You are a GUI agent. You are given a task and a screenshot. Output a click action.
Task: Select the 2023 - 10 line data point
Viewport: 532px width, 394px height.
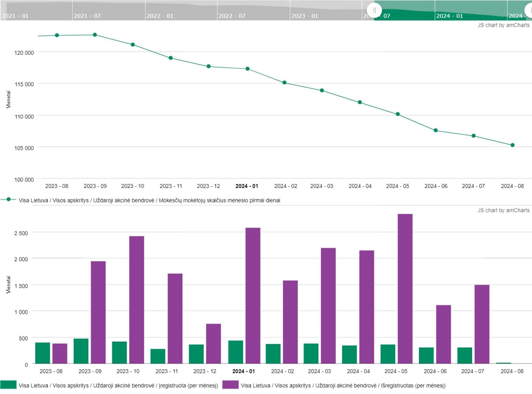tap(133, 45)
